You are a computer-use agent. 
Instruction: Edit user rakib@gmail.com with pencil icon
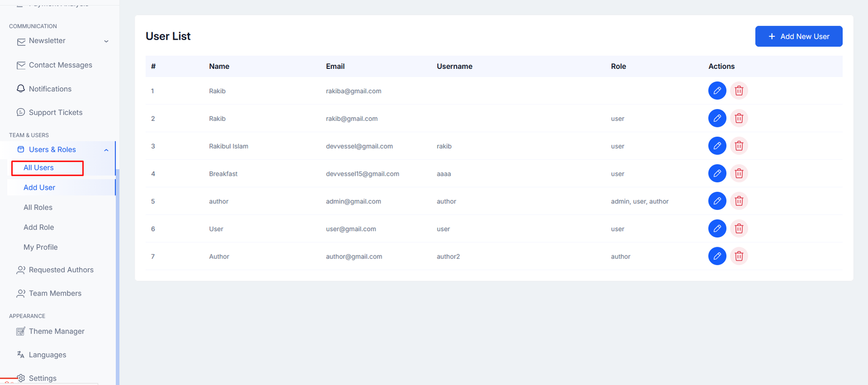tap(717, 118)
